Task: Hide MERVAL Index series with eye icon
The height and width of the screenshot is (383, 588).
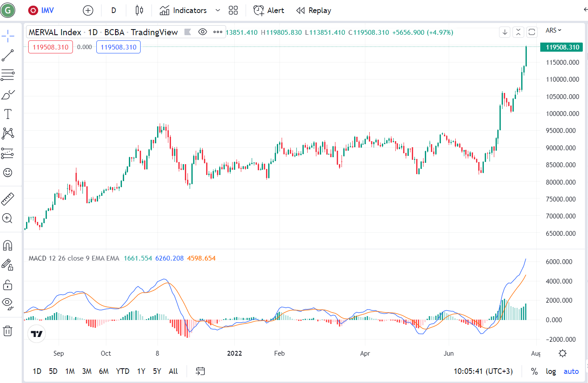Action: pyautogui.click(x=202, y=32)
